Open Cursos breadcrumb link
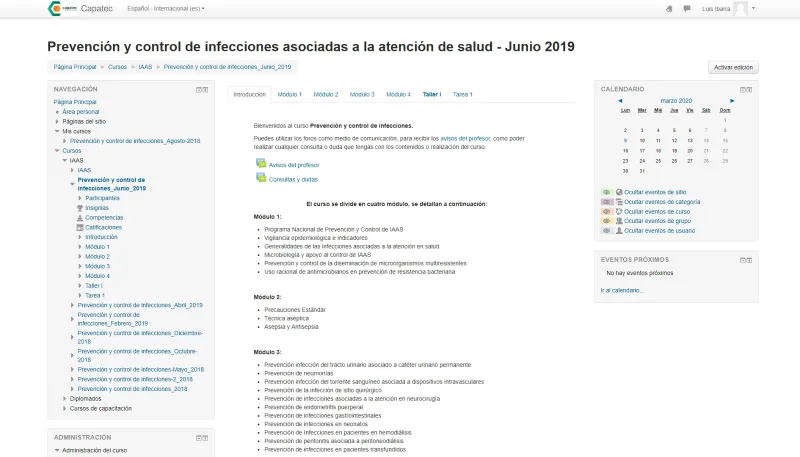This screenshot has height=457, width=800. click(x=117, y=67)
